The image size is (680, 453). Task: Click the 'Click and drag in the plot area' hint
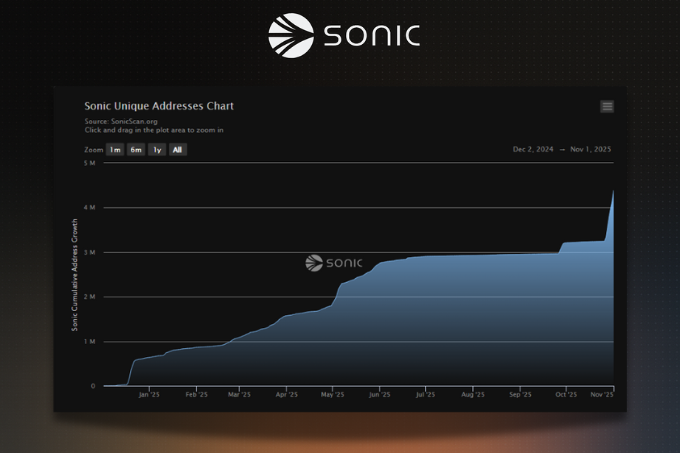154,130
